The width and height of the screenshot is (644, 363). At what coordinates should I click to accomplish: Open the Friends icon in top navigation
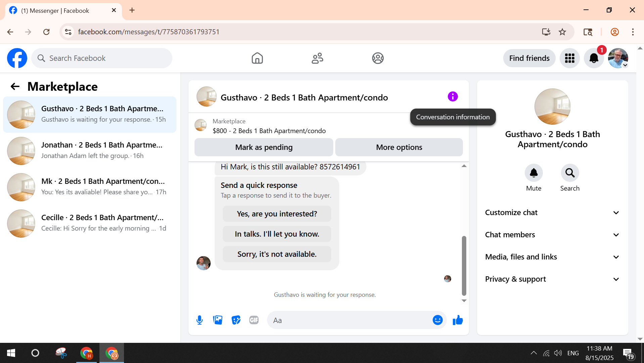click(x=317, y=58)
